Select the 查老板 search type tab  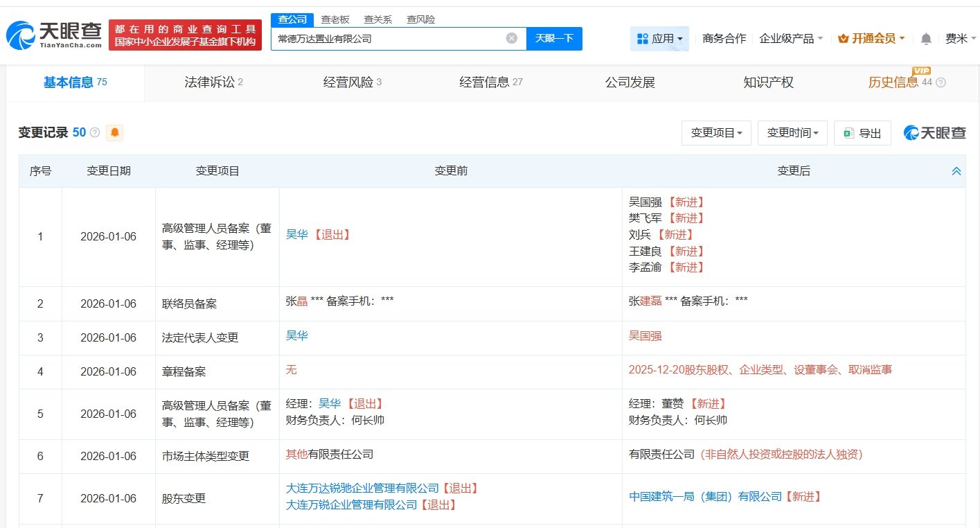click(335, 19)
